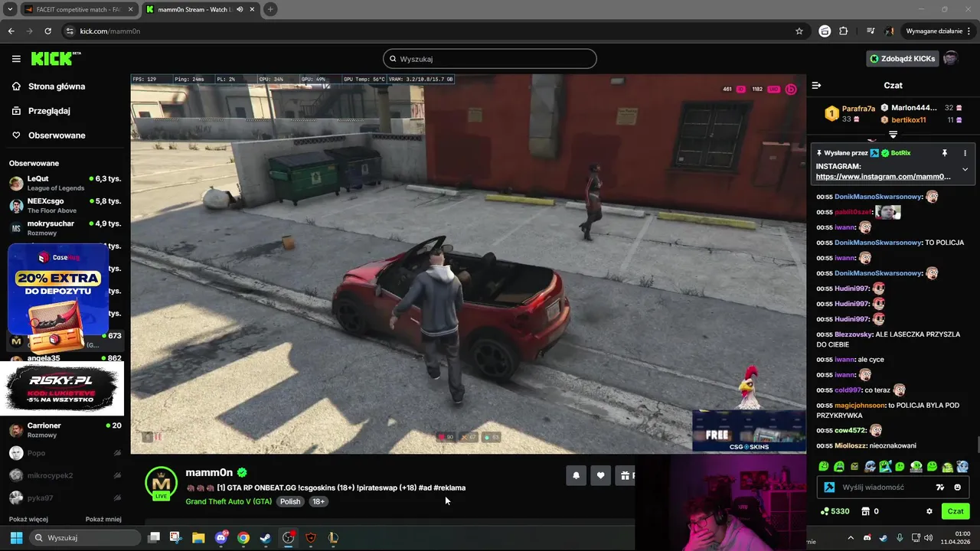Image resolution: width=980 pixels, height=551 pixels.
Task: Close the mamm0n Stream tab
Action: 252,9
